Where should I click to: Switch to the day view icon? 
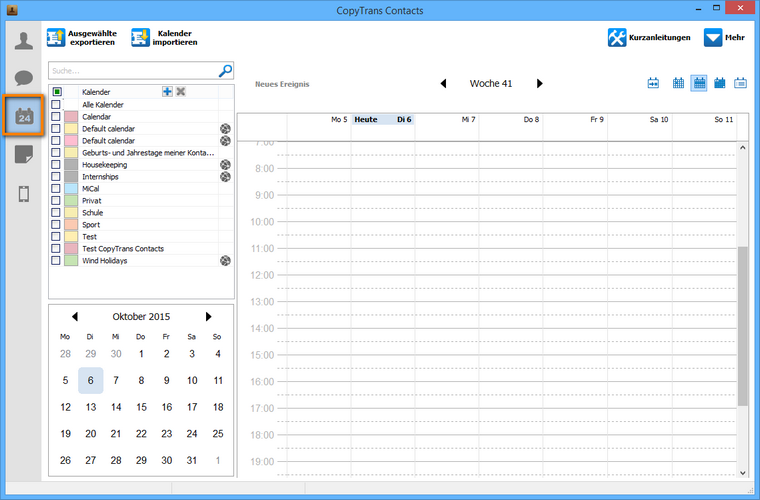720,83
